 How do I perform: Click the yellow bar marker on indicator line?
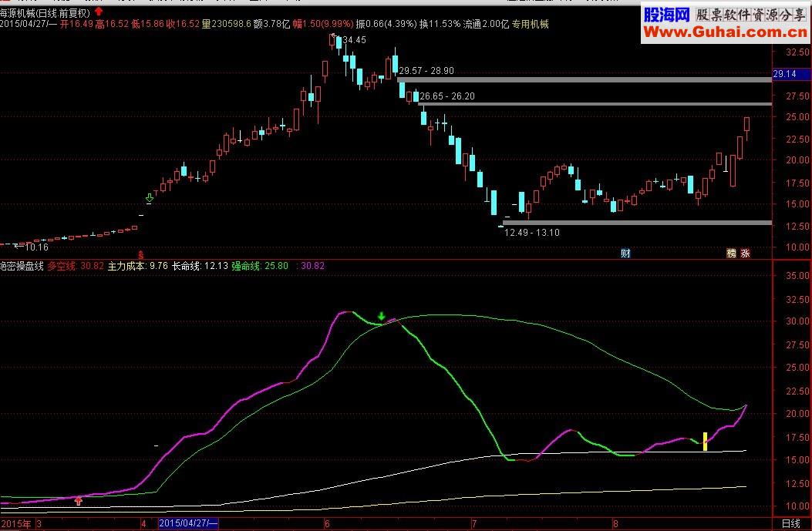(x=705, y=442)
